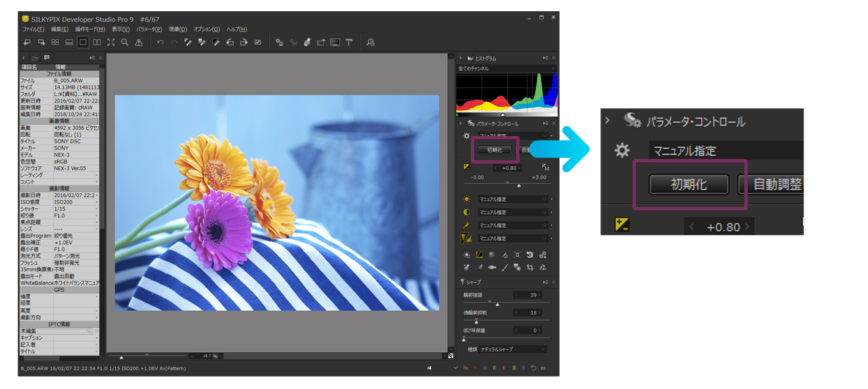Select the magnifier zoom tool
Image resolution: width=868 pixels, height=389 pixels.
[124, 42]
